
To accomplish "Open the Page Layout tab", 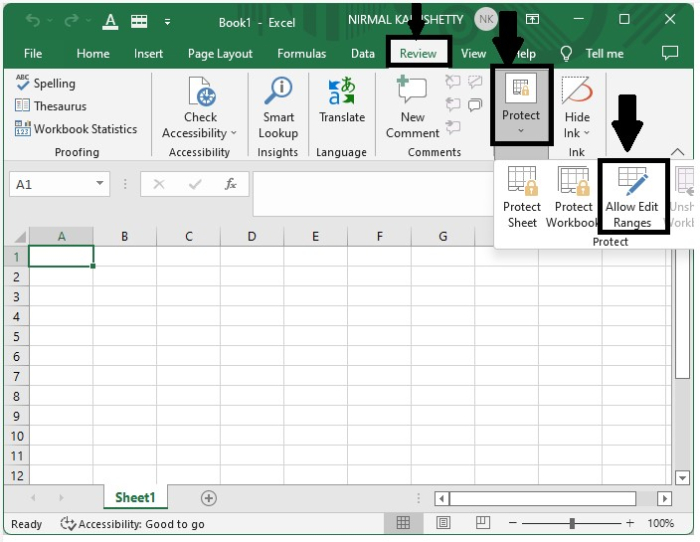I will 220,54.
